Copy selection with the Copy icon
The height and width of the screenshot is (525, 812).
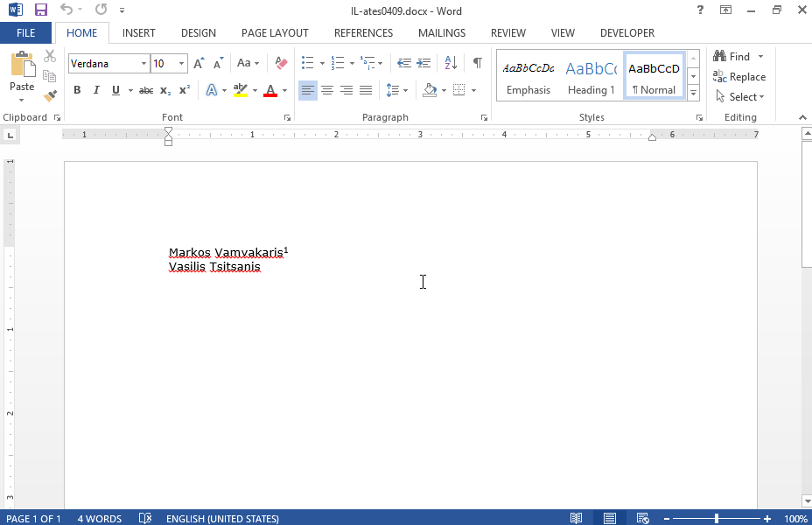[x=50, y=76]
